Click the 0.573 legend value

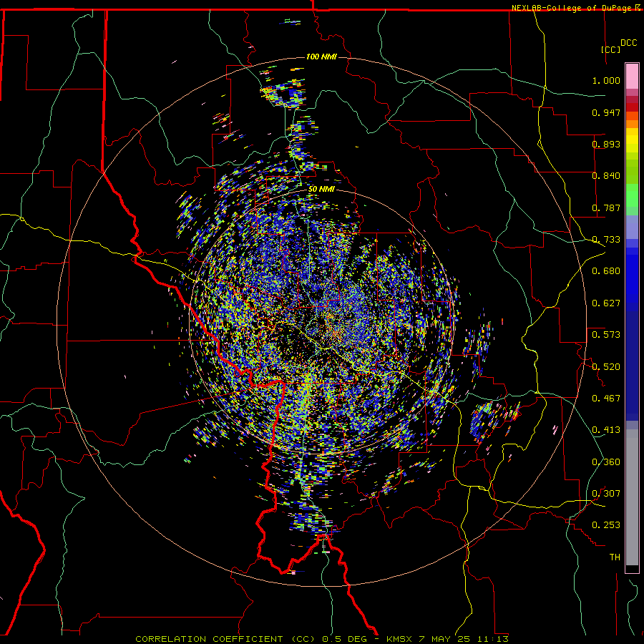tap(606, 335)
